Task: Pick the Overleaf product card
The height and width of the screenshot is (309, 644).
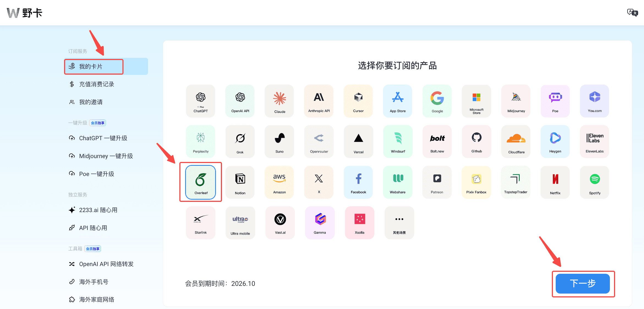Action: [x=201, y=182]
